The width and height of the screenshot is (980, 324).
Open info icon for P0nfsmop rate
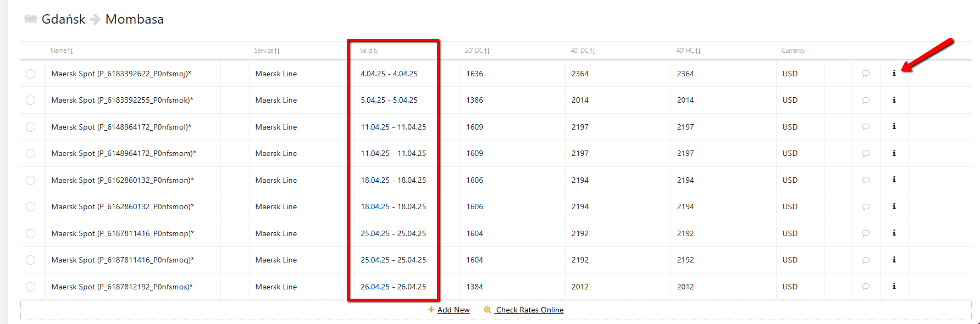[894, 233]
